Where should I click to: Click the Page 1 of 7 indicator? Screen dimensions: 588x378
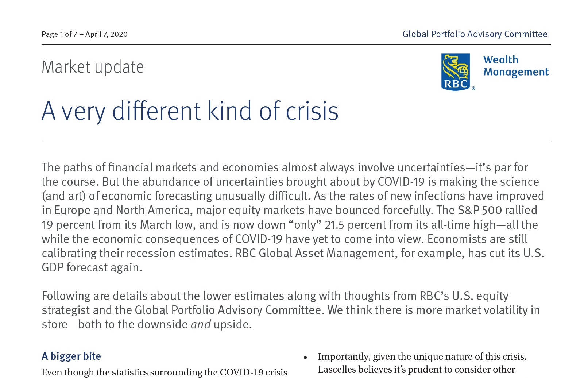[x=59, y=34]
